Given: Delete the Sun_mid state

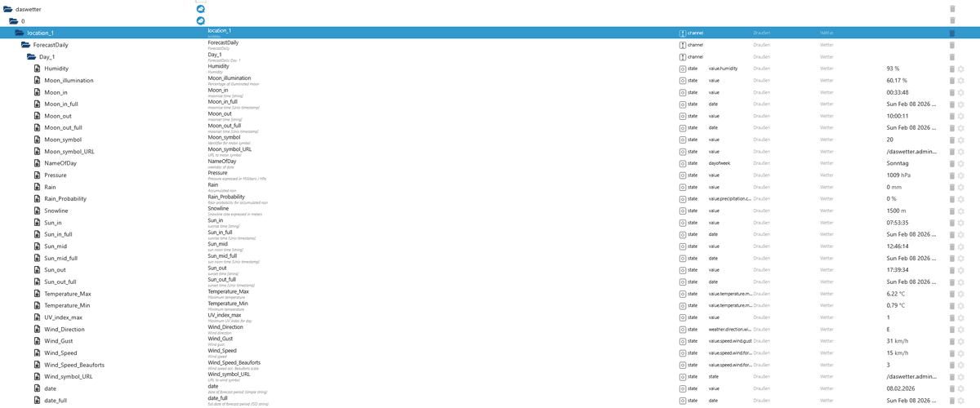Looking at the screenshot, I should point(952,246).
